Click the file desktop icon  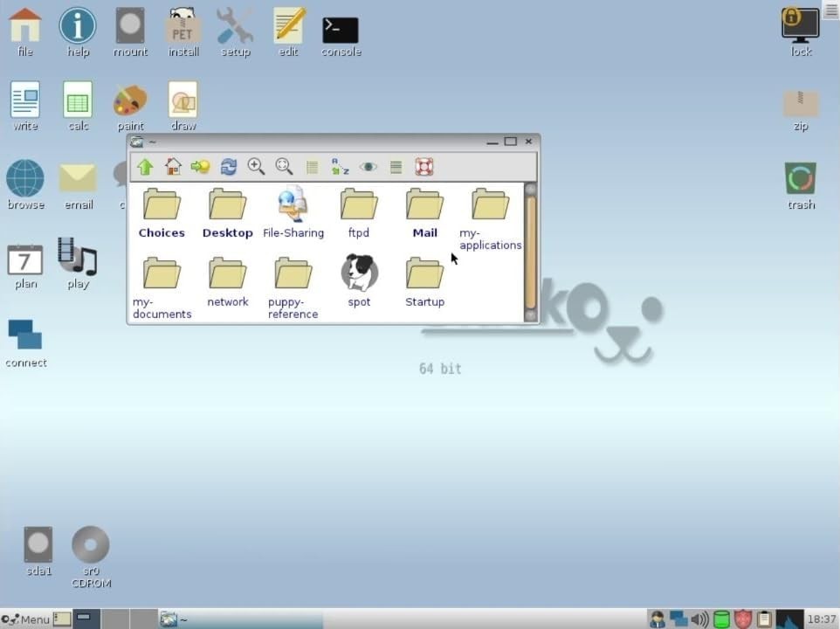pos(24,32)
